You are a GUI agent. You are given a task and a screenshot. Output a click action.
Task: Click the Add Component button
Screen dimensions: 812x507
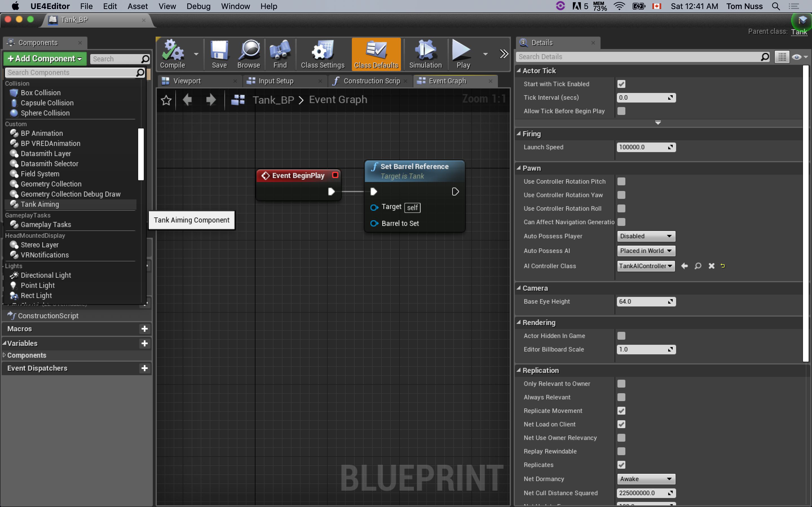(45, 59)
